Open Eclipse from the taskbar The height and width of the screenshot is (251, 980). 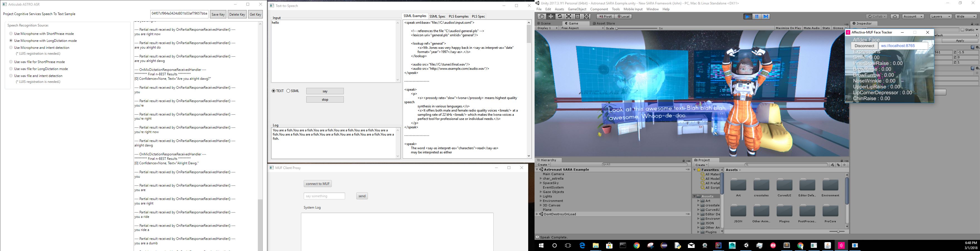point(664,246)
